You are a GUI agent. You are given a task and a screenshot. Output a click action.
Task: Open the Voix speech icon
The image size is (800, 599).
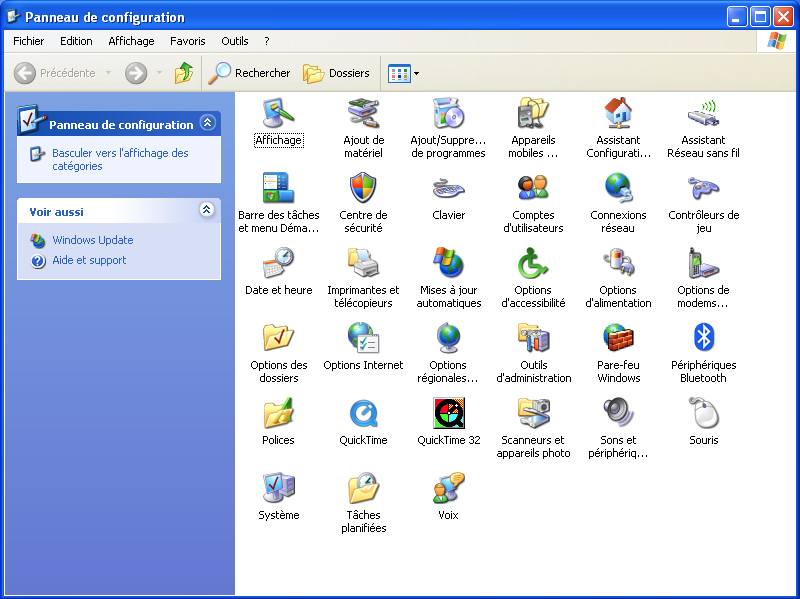point(448,488)
